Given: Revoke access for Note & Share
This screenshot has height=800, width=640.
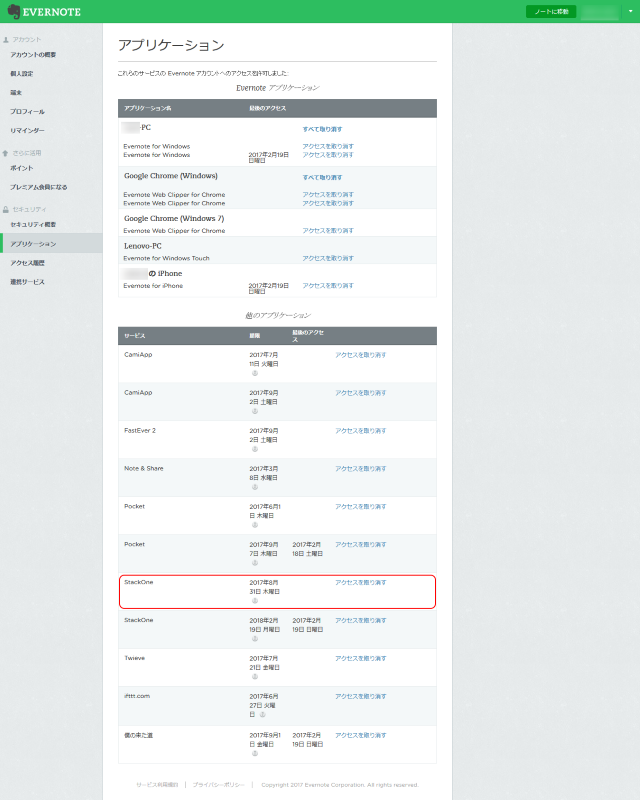Looking at the screenshot, I should (360, 468).
